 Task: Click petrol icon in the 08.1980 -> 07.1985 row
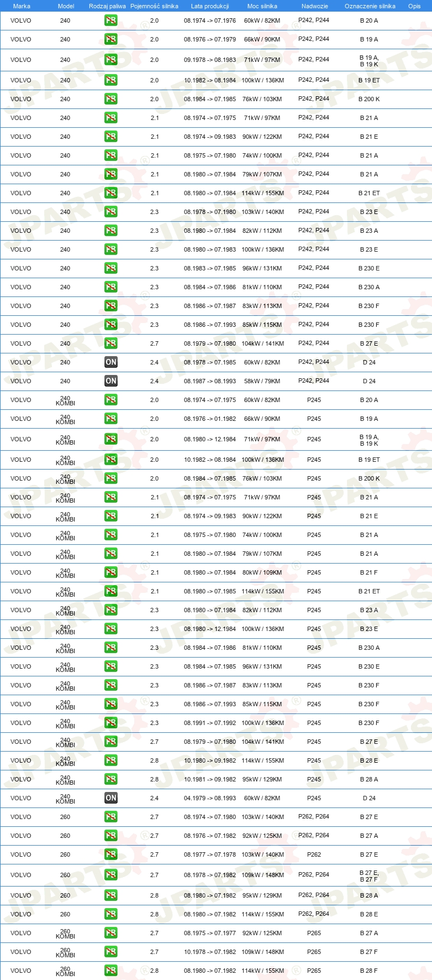tap(111, 591)
